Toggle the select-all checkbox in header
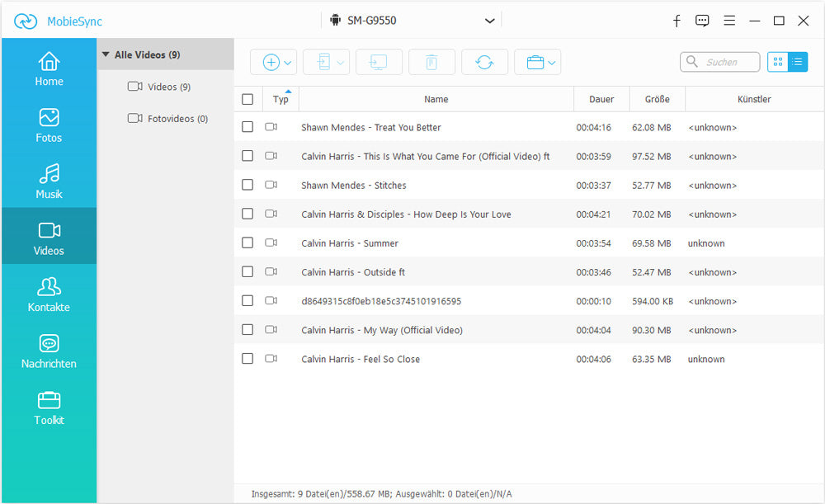This screenshot has height=504, width=825. (x=247, y=99)
